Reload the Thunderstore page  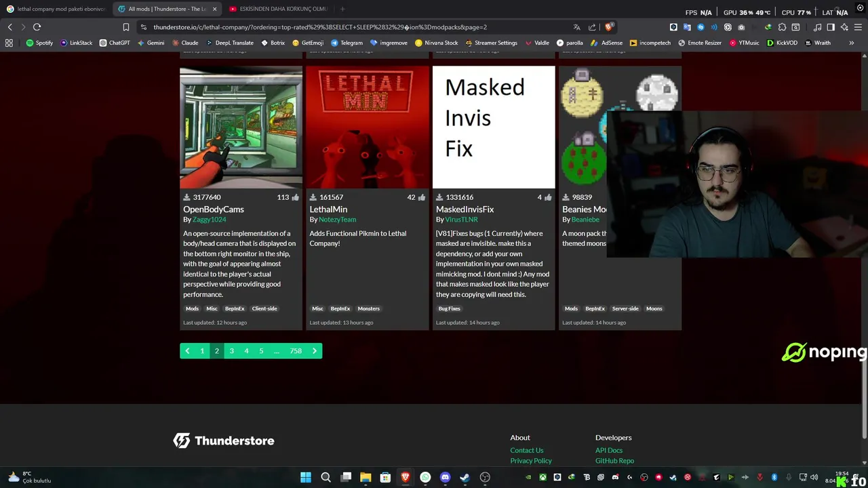[x=37, y=27]
